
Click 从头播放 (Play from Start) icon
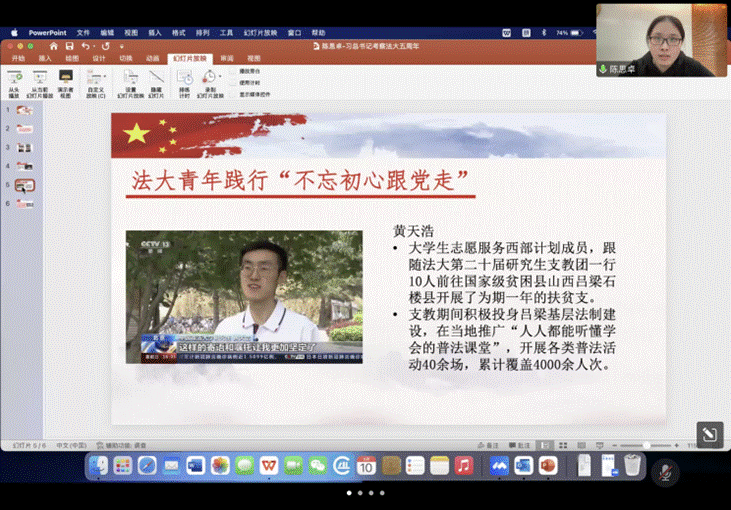coord(14,76)
